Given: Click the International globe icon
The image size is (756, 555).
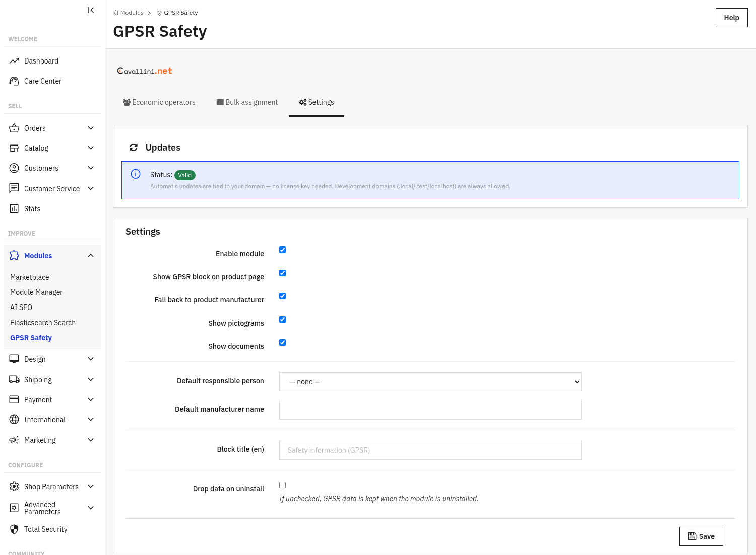Looking at the screenshot, I should click(x=14, y=420).
